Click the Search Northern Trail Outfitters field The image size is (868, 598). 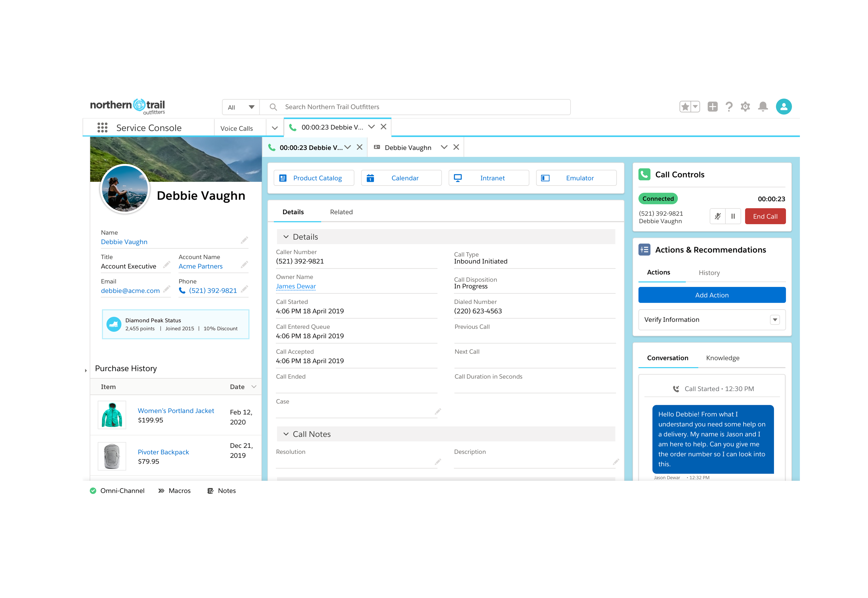pyautogui.click(x=415, y=107)
